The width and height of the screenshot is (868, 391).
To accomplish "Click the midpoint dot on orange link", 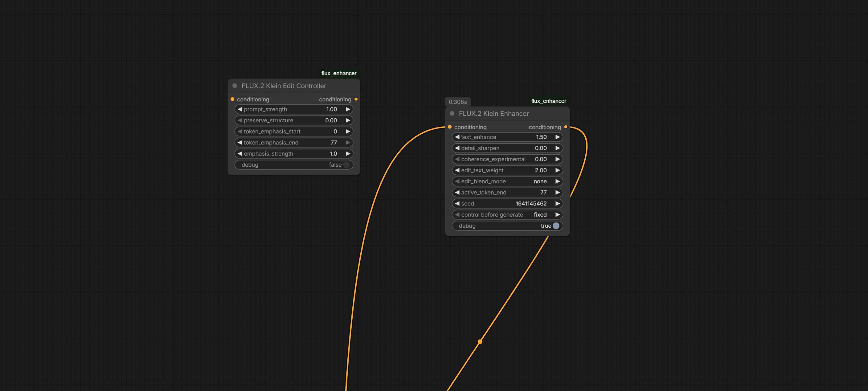I will 480,342.
